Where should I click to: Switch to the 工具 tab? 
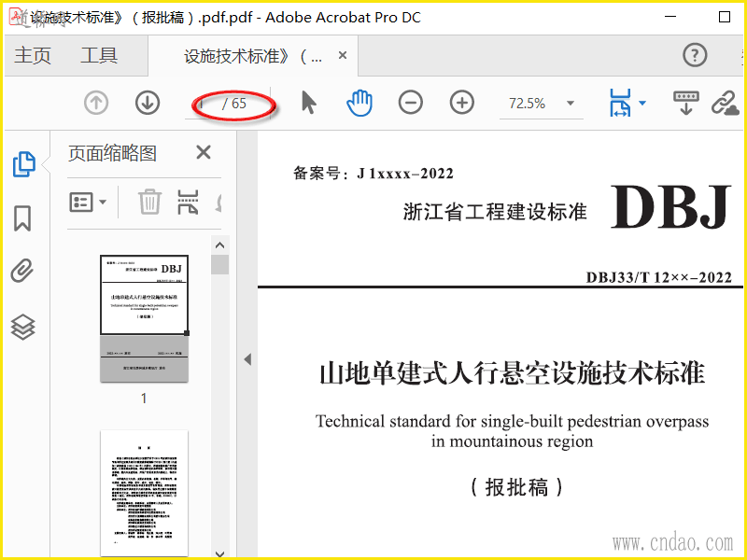(x=99, y=56)
